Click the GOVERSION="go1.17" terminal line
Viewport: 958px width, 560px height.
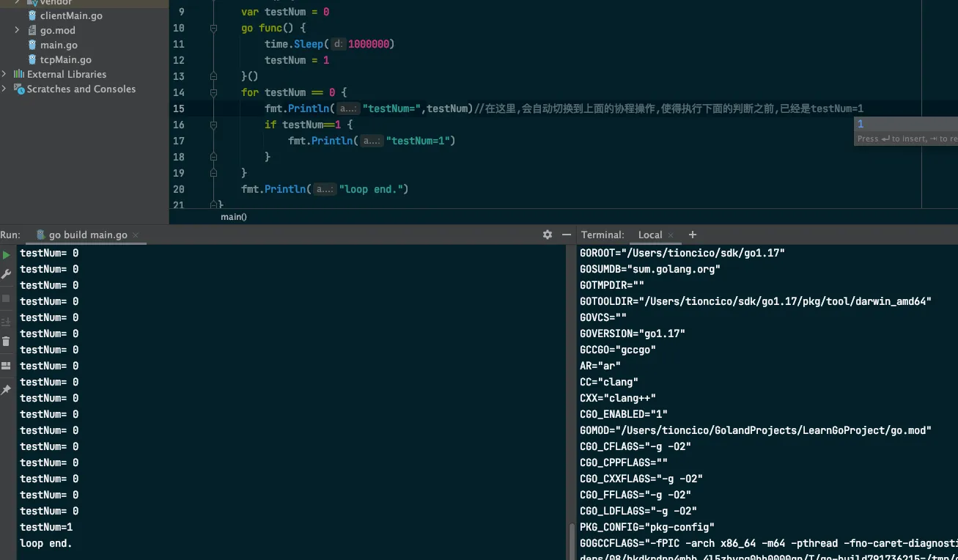pos(633,334)
